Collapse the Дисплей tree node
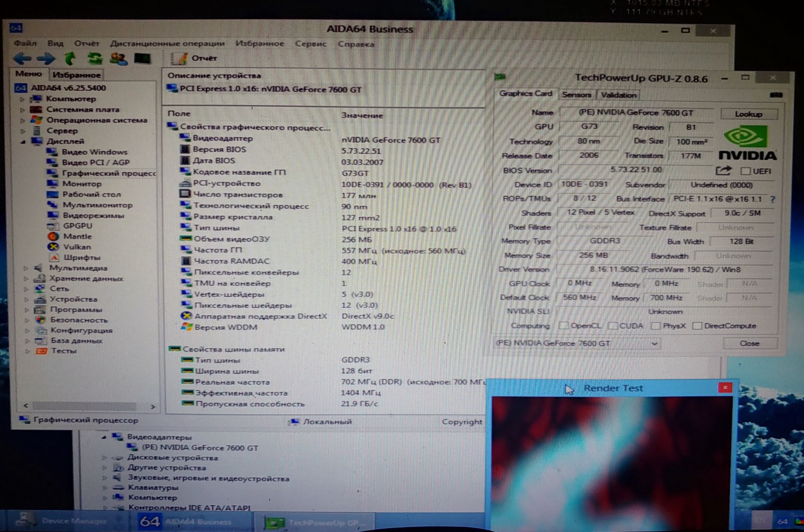804x532 pixels. (x=23, y=142)
